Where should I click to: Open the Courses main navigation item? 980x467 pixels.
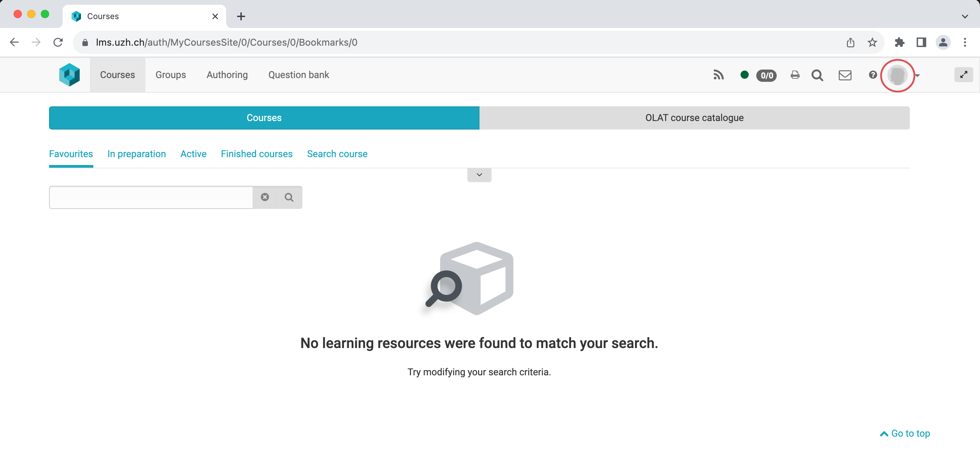click(117, 75)
